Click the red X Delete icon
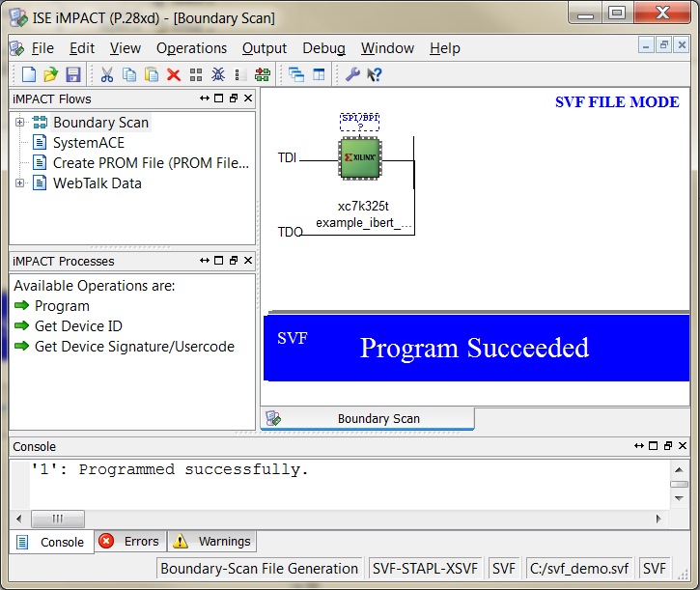The image size is (700, 590). pos(174,74)
